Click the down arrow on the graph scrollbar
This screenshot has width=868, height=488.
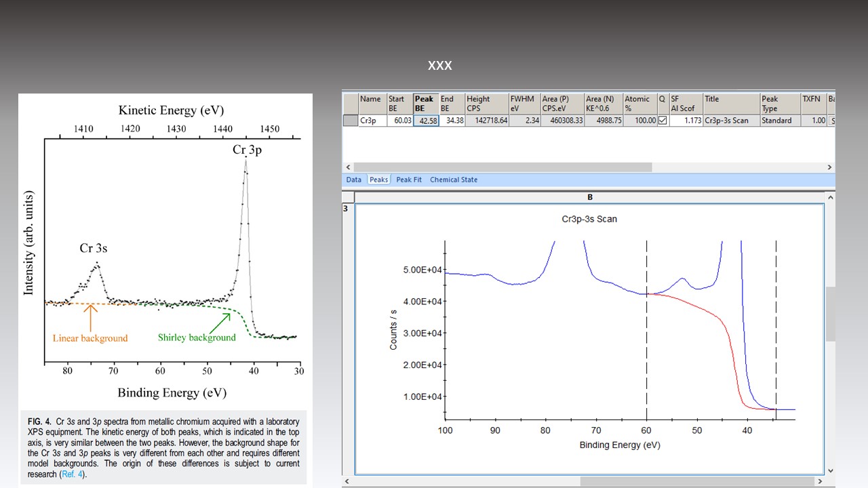click(830, 470)
